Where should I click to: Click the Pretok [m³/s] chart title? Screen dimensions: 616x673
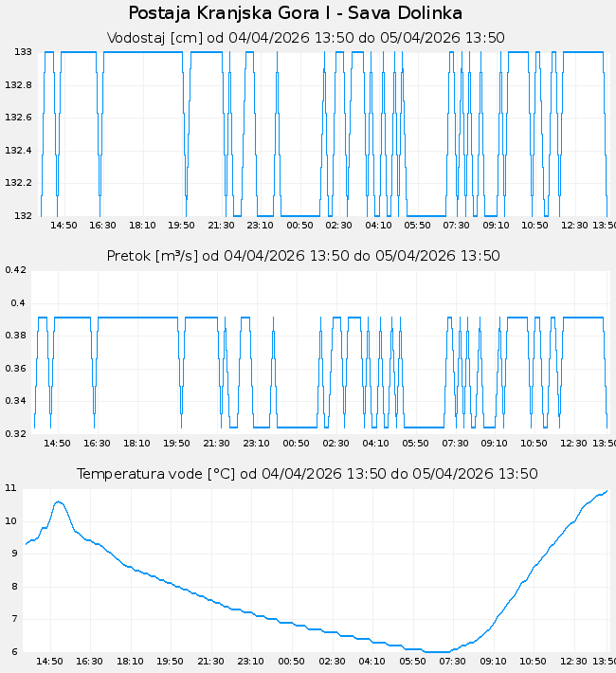[x=303, y=256]
